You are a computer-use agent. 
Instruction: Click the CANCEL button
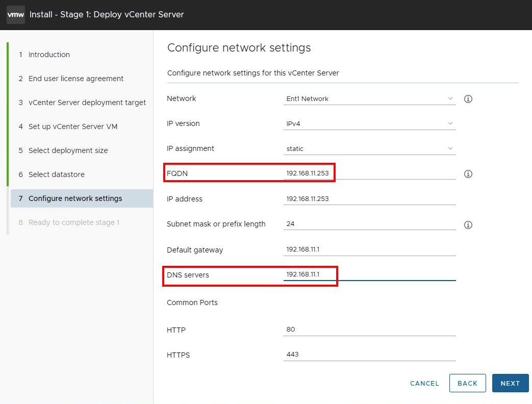424,383
